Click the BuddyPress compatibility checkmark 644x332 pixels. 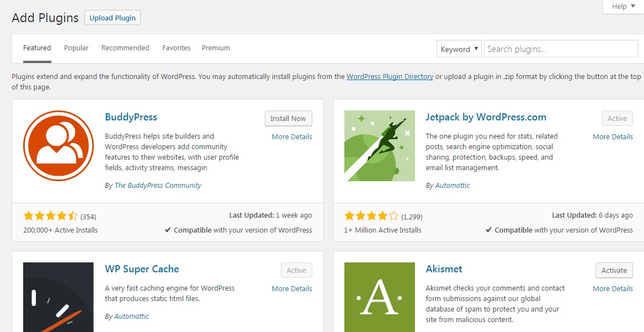point(168,230)
